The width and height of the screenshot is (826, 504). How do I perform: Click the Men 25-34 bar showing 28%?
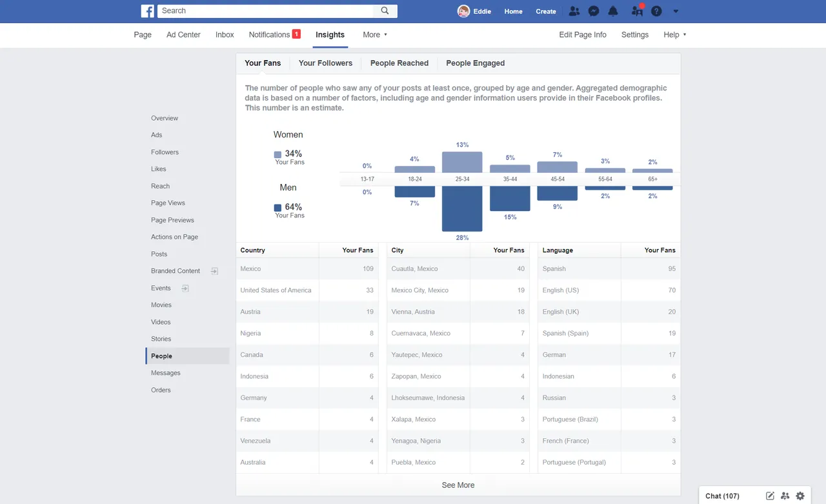pyautogui.click(x=462, y=208)
